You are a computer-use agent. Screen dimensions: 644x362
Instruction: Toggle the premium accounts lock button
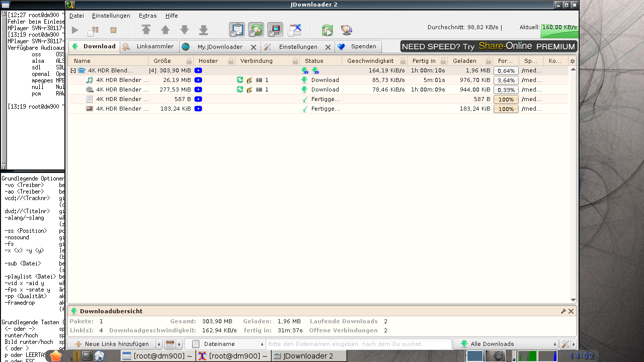point(275,30)
